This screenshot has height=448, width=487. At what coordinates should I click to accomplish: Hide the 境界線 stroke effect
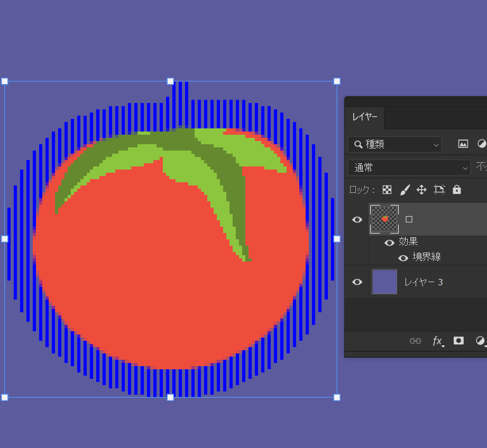(403, 258)
